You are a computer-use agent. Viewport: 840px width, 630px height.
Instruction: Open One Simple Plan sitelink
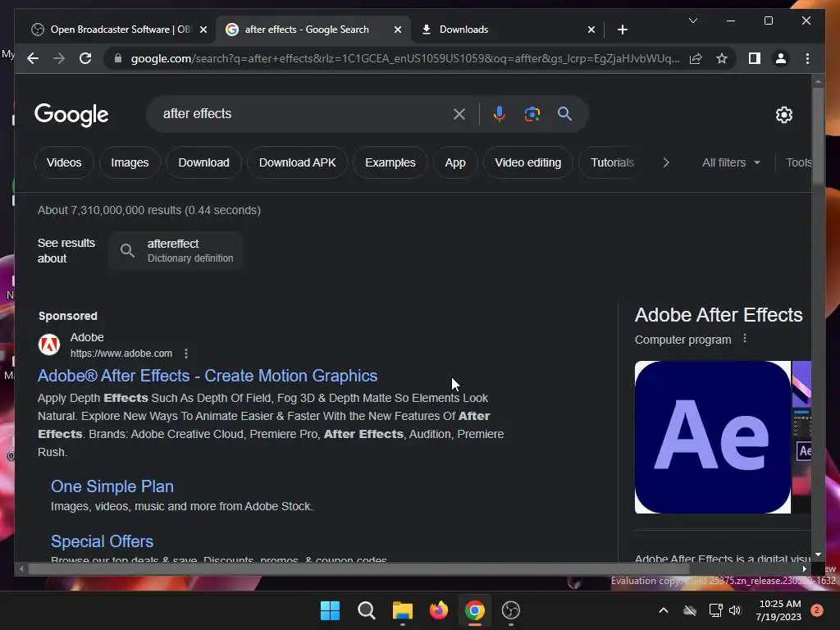click(112, 486)
